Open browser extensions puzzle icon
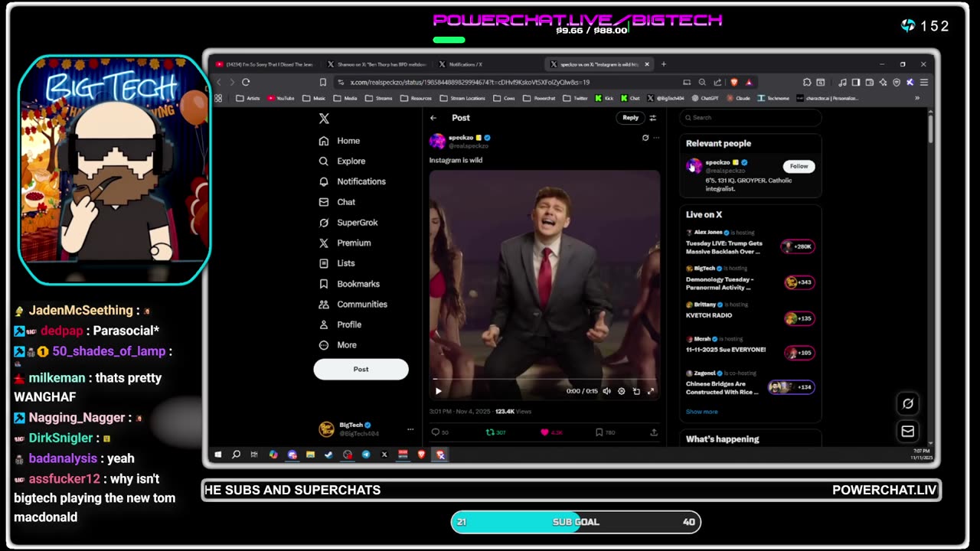Screen dimensions: 980x551 (x=807, y=82)
